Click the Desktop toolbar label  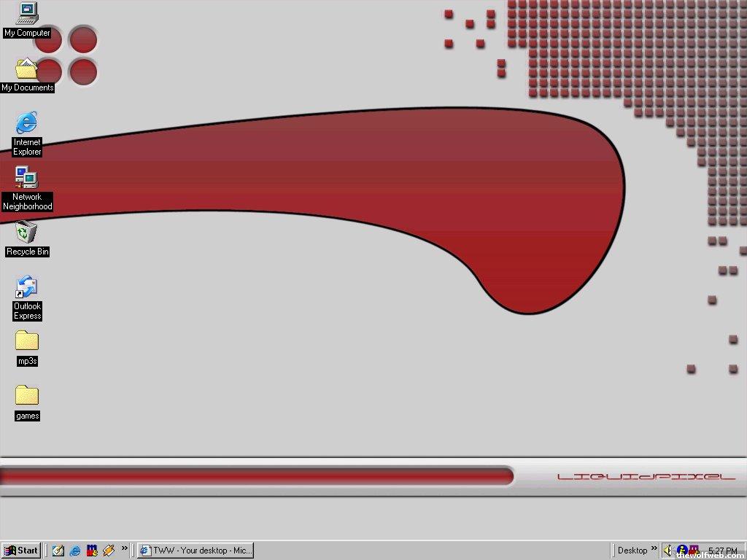click(632, 551)
